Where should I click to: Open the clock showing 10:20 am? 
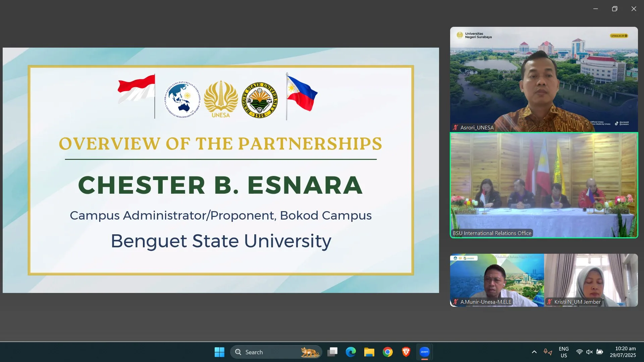click(623, 352)
